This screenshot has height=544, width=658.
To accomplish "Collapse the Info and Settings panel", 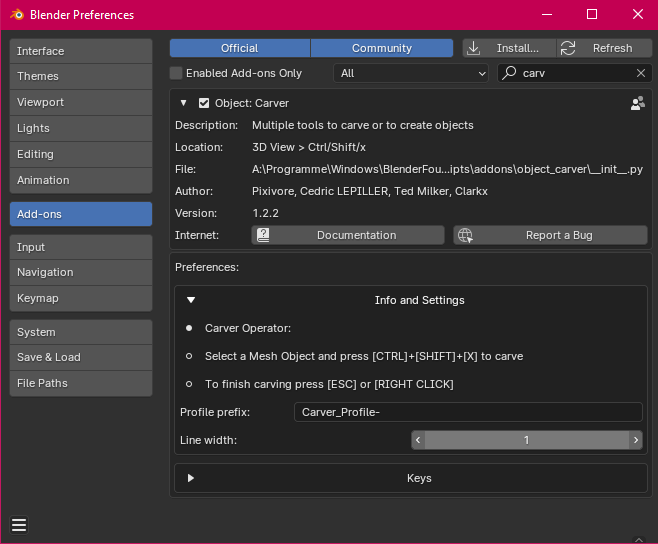I will point(191,300).
